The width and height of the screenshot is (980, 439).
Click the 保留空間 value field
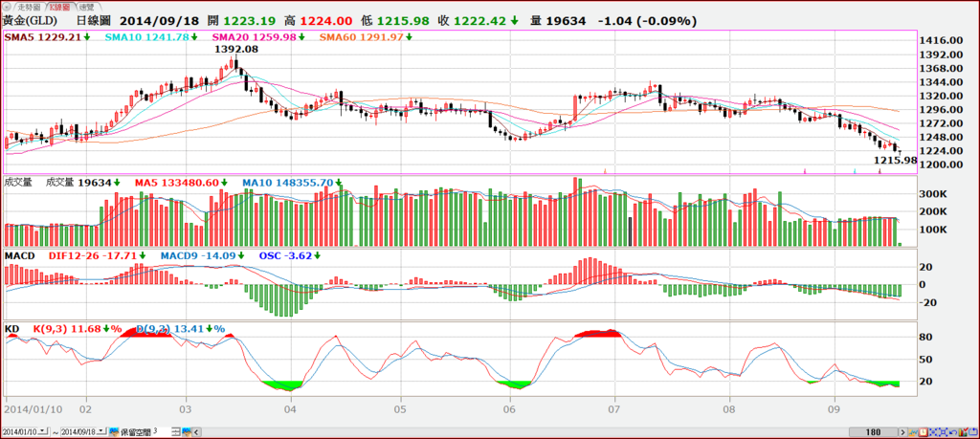(162, 431)
